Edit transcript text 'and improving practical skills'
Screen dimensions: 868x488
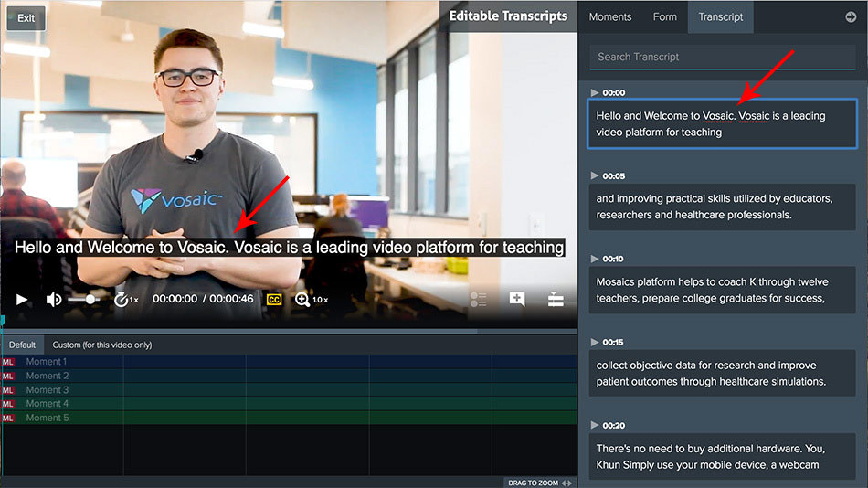point(723,207)
